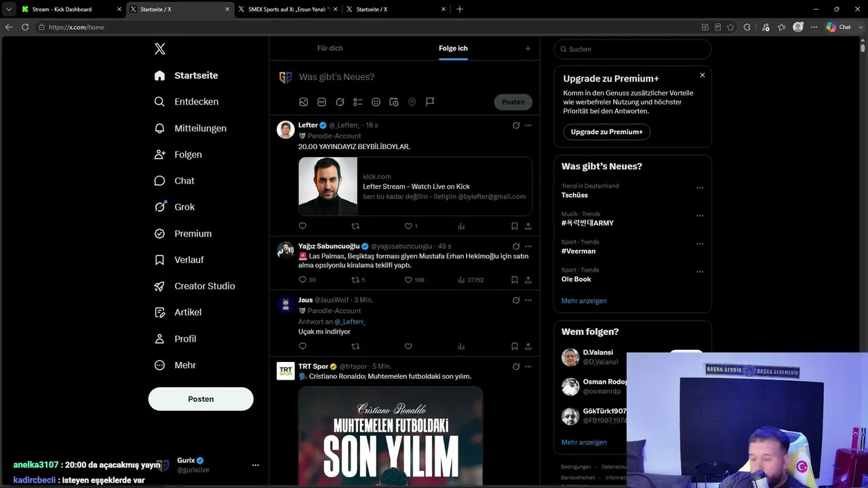Image resolution: width=868 pixels, height=488 pixels.
Task: Open more options on Yağız Sabuncuoğlu's post
Action: (528, 247)
